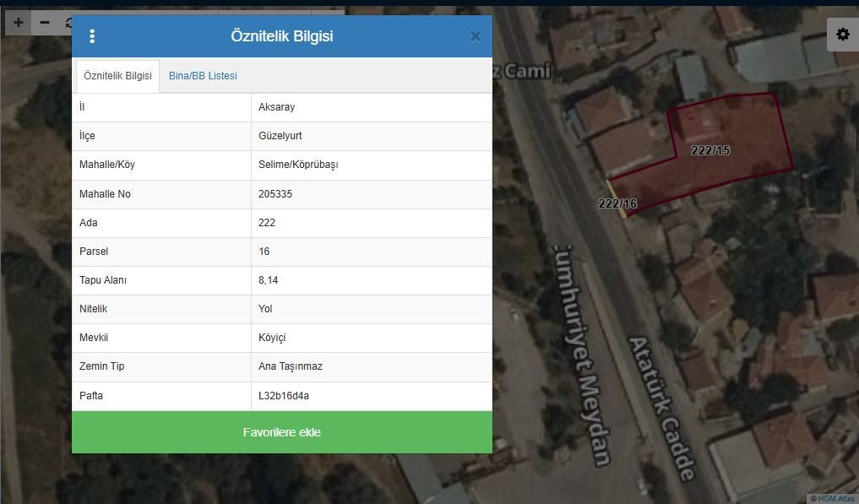Click the Atatürk Cadde street label
This screenshot has height=504, width=859.
(x=663, y=408)
